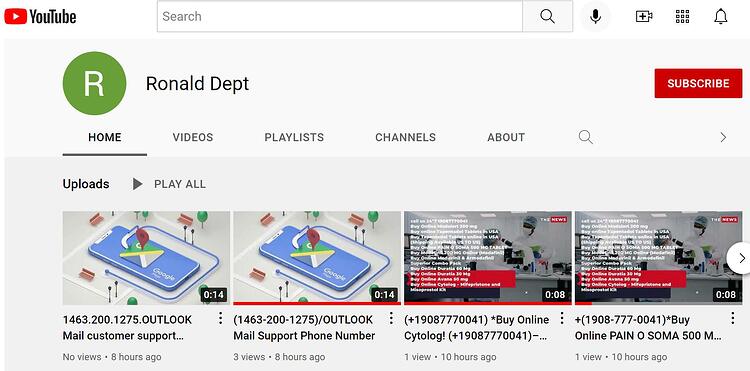Switch to the CHANNELS tab
The image size is (750, 371).
tap(406, 137)
